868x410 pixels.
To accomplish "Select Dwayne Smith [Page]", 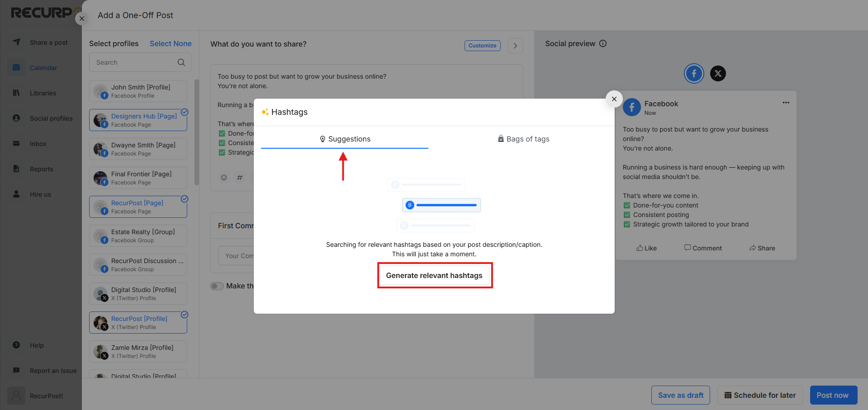I will click(138, 149).
